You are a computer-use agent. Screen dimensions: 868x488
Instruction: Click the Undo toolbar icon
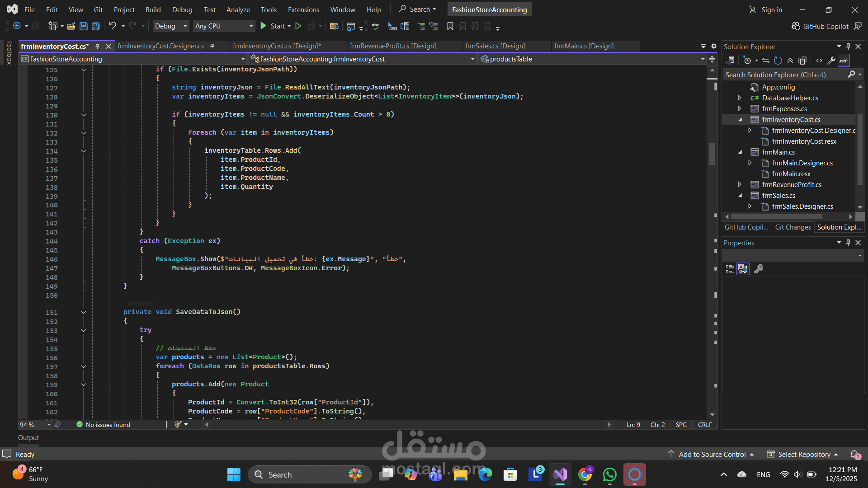(x=112, y=26)
